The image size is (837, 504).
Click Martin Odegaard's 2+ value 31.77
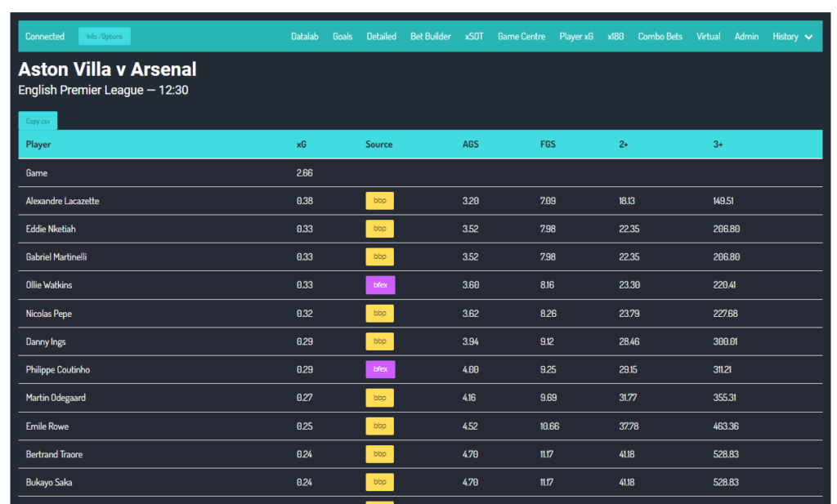(x=628, y=398)
